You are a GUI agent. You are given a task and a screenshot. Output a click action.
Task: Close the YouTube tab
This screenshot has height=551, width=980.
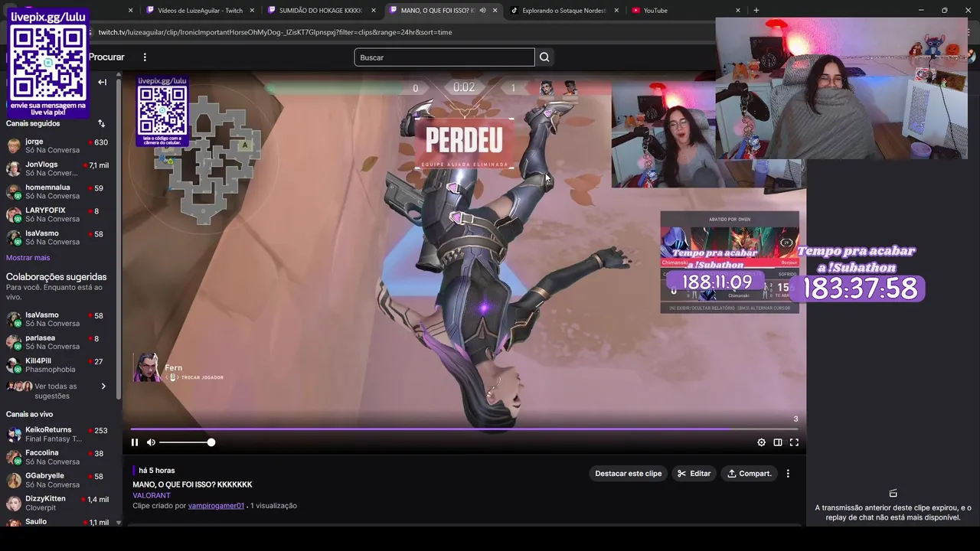pos(738,11)
